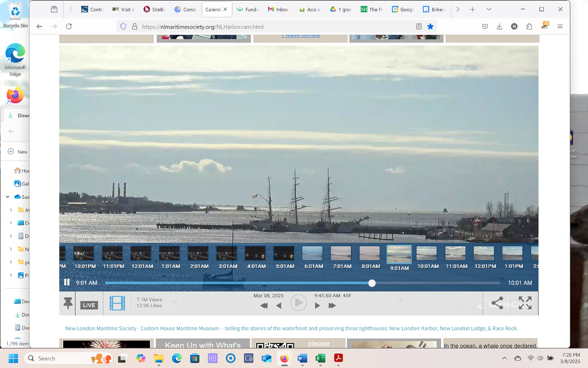588x368 pixels.
Task: Share the webcam via share icon
Action: [x=497, y=303]
